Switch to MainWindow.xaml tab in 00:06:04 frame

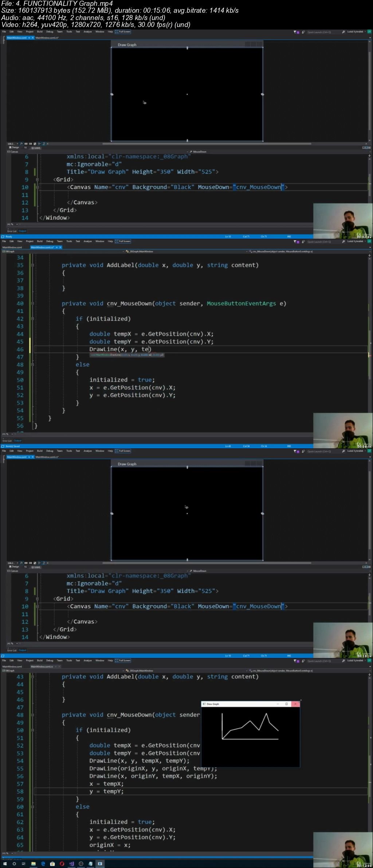pos(12,247)
